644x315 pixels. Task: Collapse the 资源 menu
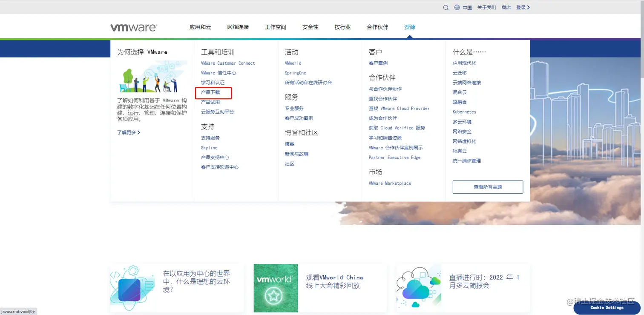tap(410, 27)
